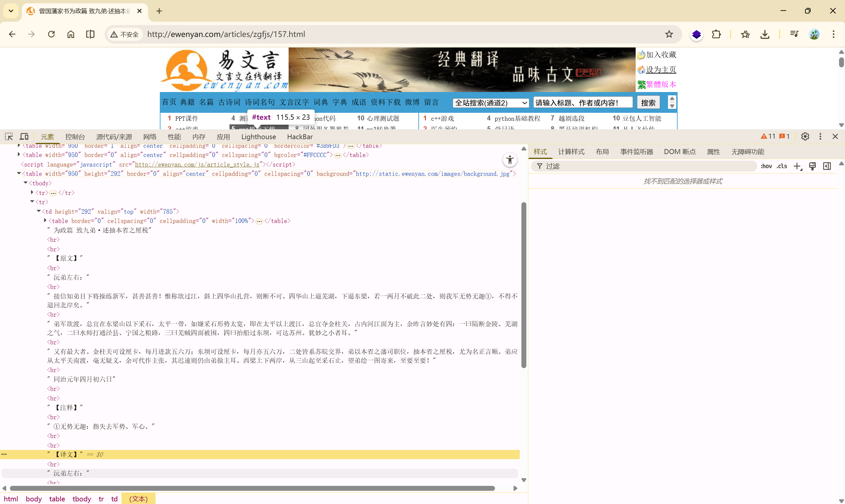Screen dimensions: 845x504
Task: Open the 全站搜索(通道2) dropdown
Action: (x=490, y=103)
